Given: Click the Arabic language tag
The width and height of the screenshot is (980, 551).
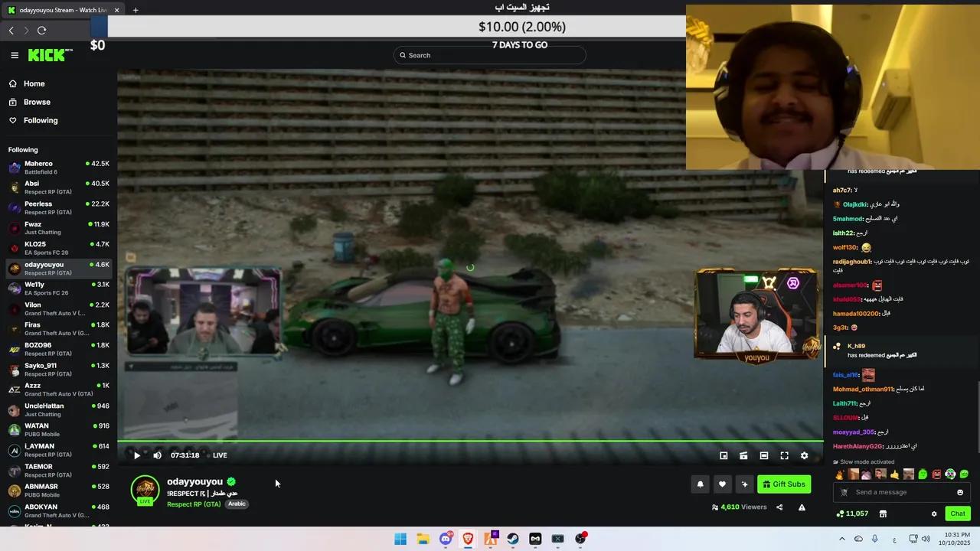Looking at the screenshot, I should 237,504.
